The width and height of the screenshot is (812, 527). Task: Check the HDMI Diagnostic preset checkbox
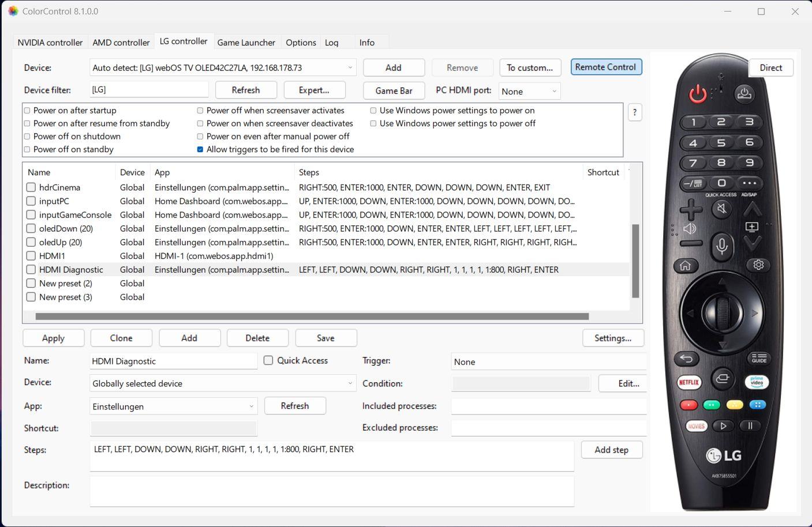[x=31, y=269]
